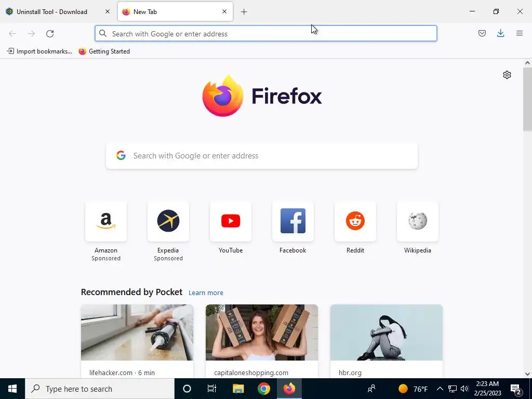532x399 pixels.
Task: Click Learn more beside Recommended by Pocket
Action: coord(206,293)
